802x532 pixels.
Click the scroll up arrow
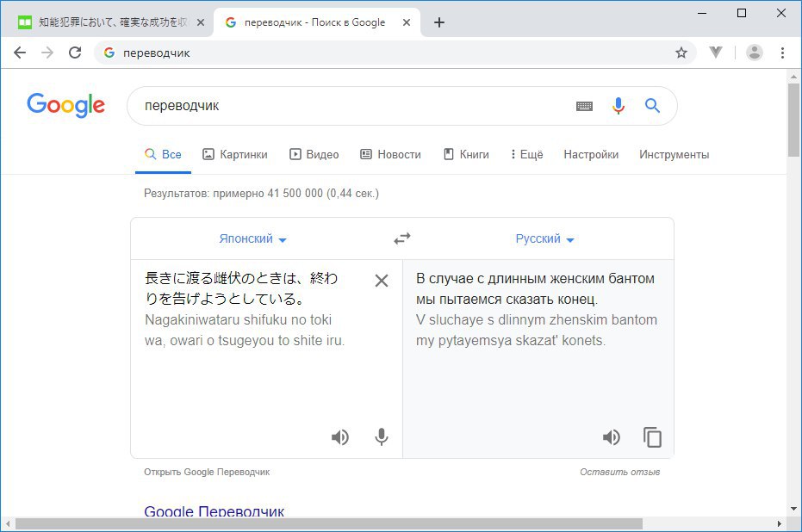(793, 77)
